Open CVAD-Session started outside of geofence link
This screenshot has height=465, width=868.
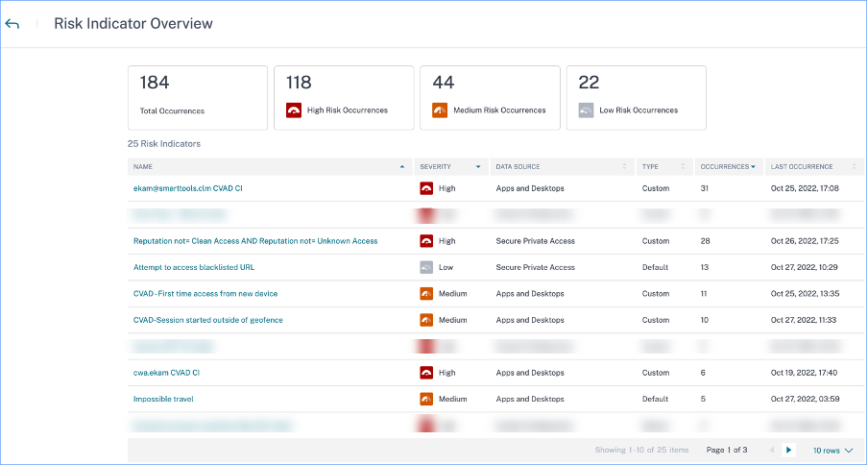[x=207, y=320]
